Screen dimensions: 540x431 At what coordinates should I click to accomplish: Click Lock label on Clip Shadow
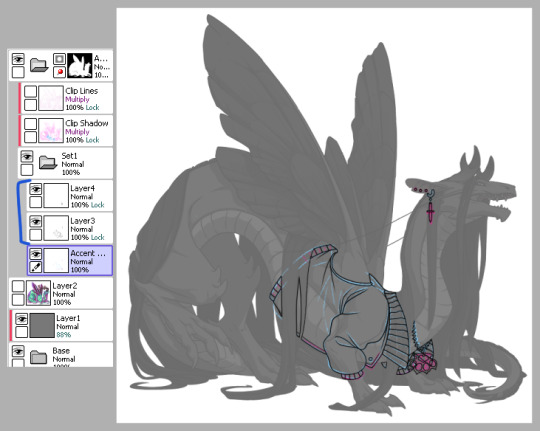pos(92,140)
